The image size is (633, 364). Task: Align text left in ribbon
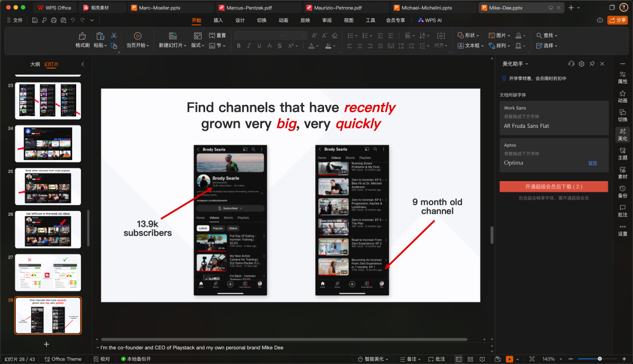point(349,46)
